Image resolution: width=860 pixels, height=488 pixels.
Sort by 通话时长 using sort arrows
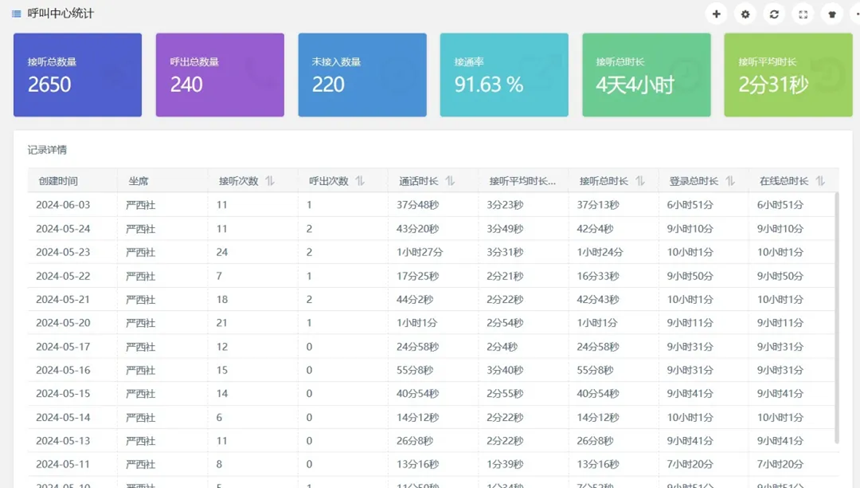[x=450, y=181]
